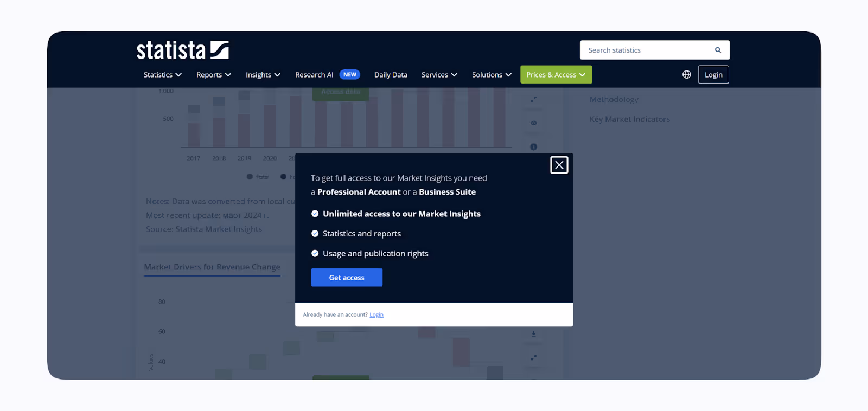This screenshot has height=411, width=868.
Task: Open Key Market Indicators link
Action: tap(630, 119)
